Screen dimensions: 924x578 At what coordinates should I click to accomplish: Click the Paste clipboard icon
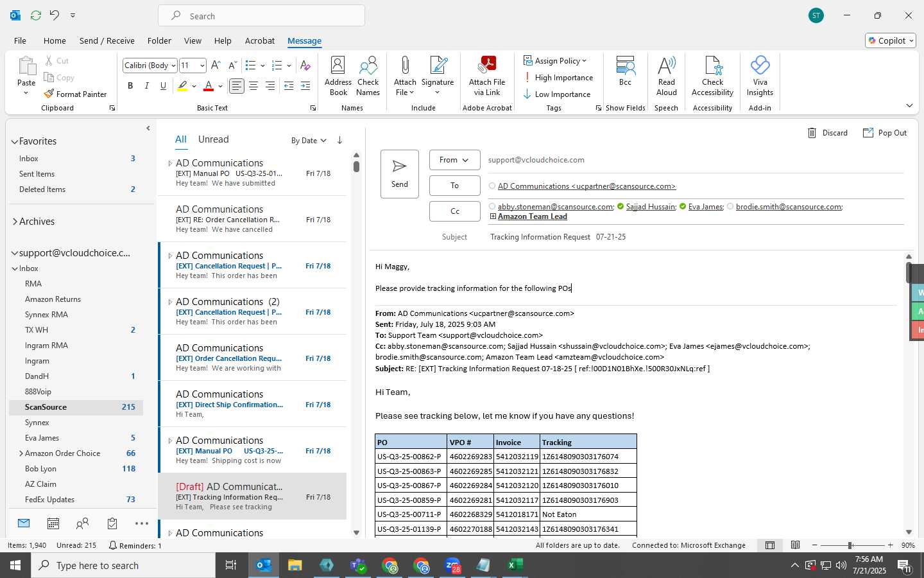pos(26,66)
